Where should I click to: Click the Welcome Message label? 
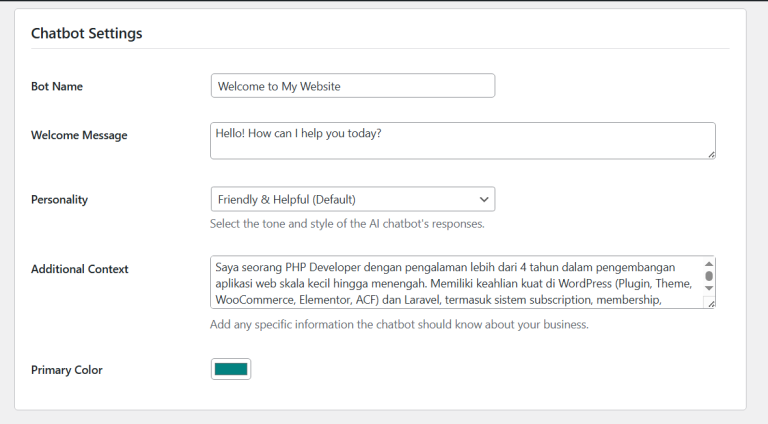point(79,135)
